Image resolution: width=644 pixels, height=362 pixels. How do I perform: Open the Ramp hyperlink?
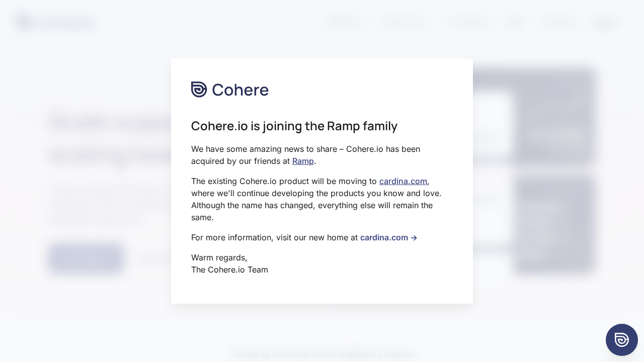click(x=303, y=161)
